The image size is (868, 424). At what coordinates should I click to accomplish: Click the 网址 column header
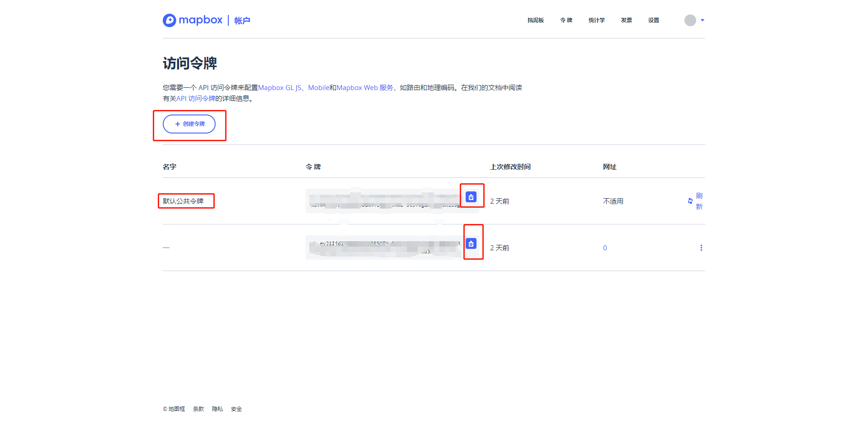[x=610, y=167]
